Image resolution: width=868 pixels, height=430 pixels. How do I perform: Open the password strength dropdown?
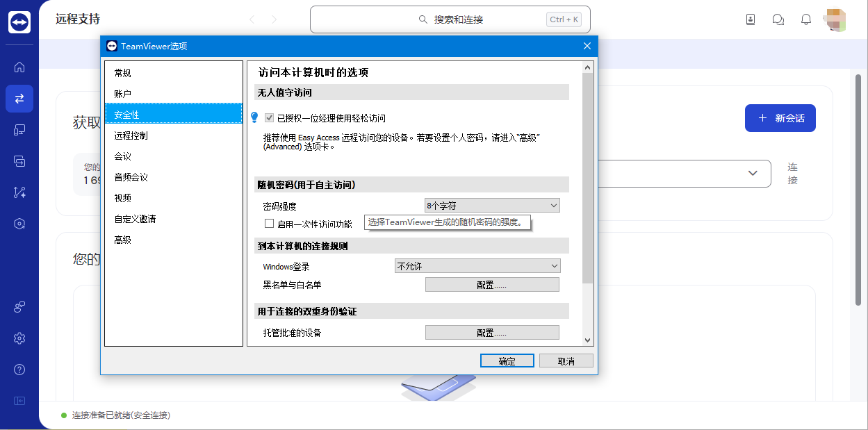click(492, 206)
